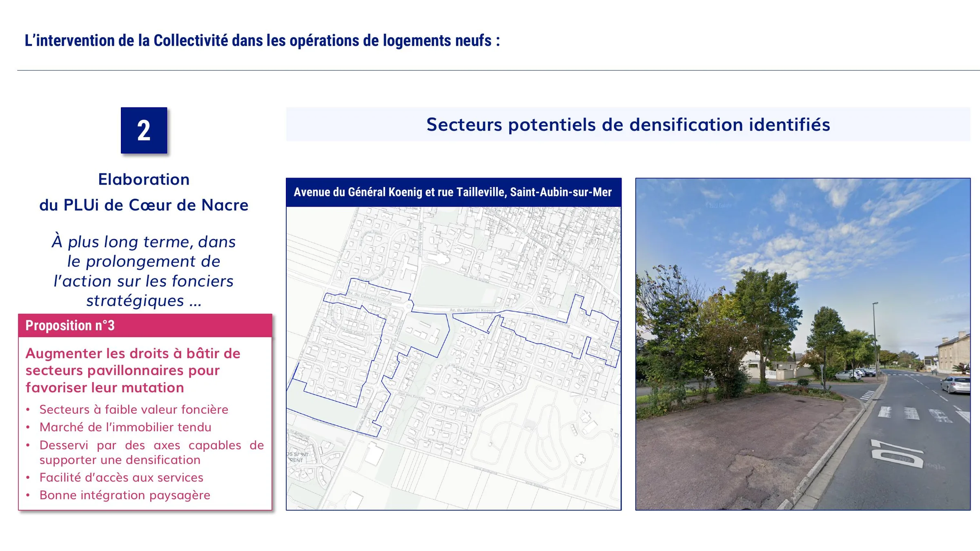Viewport: 980px width, 551px height.
Task: Click the 'stratégiques ...' italic line
Action: click(144, 301)
